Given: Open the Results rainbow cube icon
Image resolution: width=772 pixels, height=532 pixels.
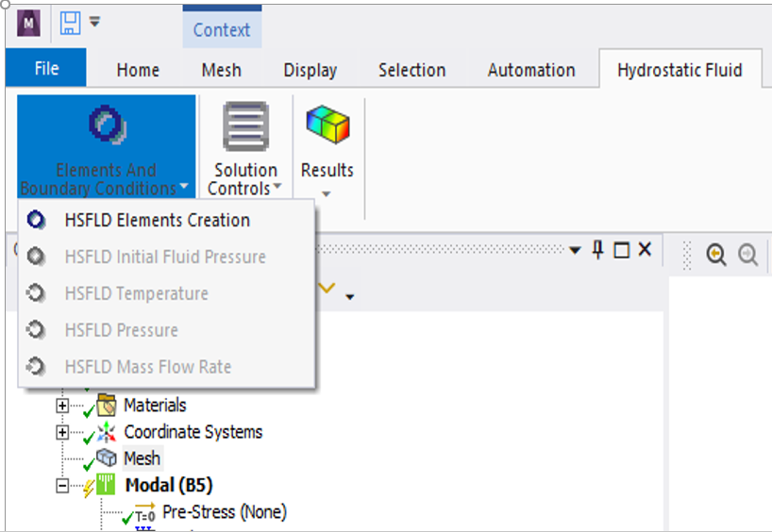Looking at the screenshot, I should 327,125.
